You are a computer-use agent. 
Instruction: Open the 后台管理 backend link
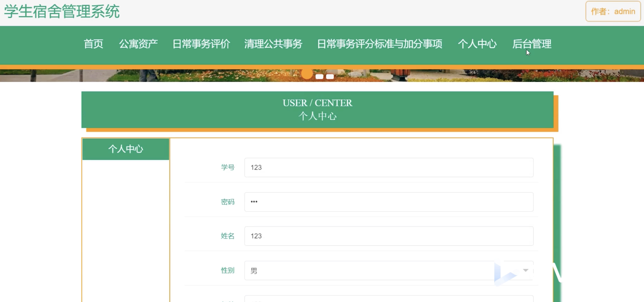click(531, 44)
